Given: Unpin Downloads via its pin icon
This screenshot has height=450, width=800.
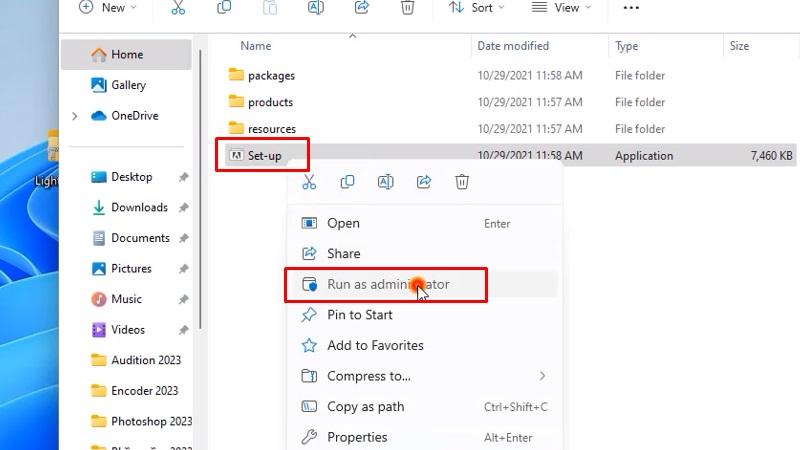Looking at the screenshot, I should (184, 208).
